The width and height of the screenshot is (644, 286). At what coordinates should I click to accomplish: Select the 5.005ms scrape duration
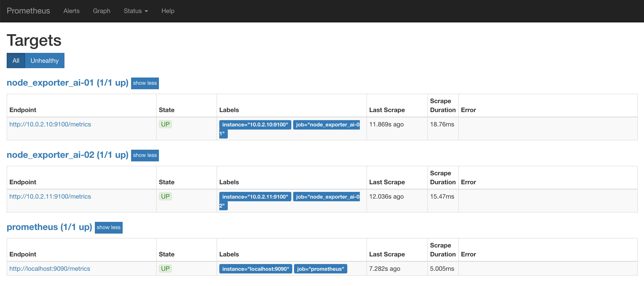(442, 269)
